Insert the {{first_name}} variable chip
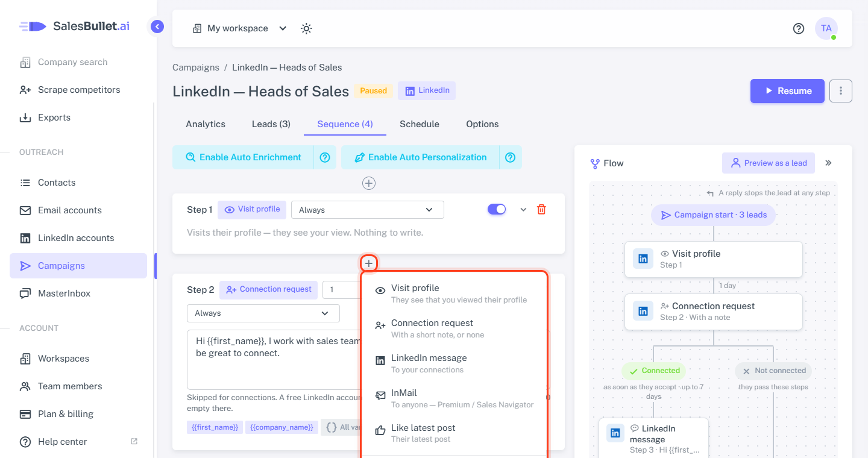The height and width of the screenshot is (458, 868). (x=215, y=427)
